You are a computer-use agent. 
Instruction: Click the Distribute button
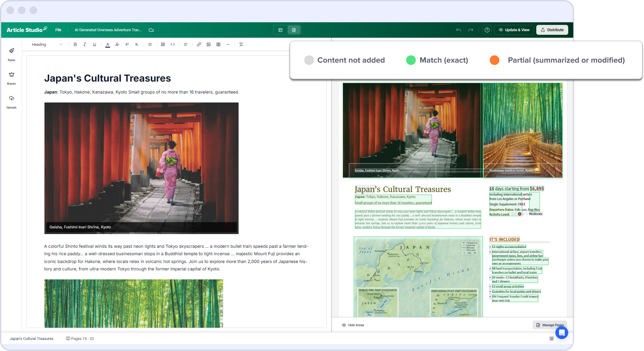point(552,30)
